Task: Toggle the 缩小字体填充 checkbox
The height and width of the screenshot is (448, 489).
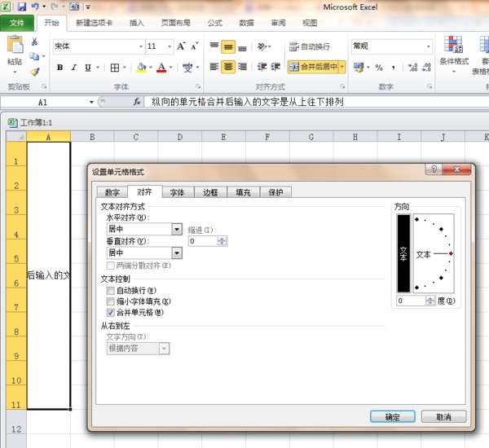Action: (x=112, y=301)
